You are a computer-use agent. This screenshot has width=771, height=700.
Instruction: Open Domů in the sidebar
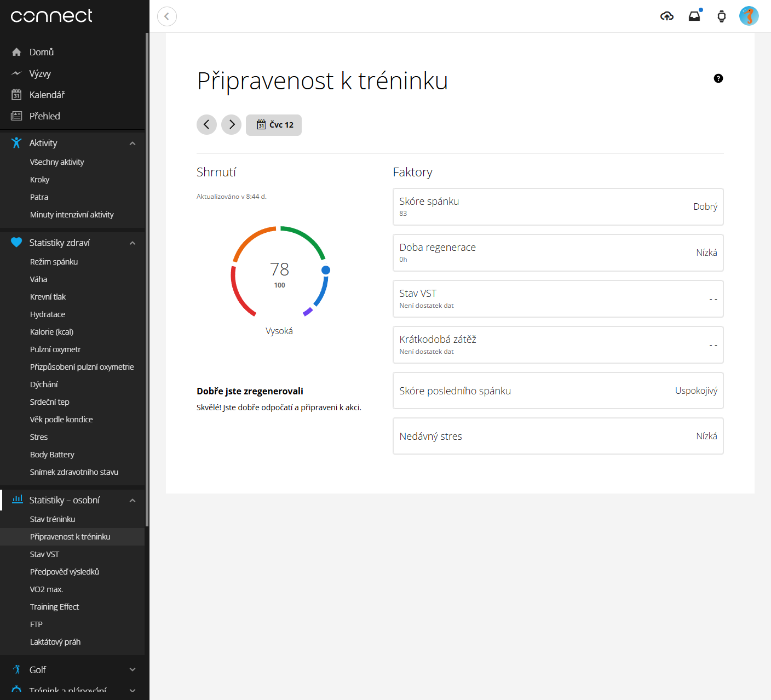(x=42, y=52)
